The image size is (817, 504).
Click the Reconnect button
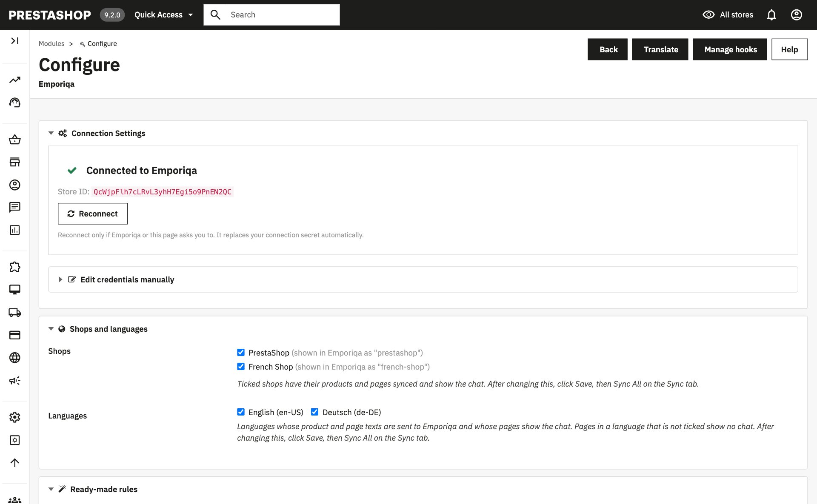tap(93, 214)
